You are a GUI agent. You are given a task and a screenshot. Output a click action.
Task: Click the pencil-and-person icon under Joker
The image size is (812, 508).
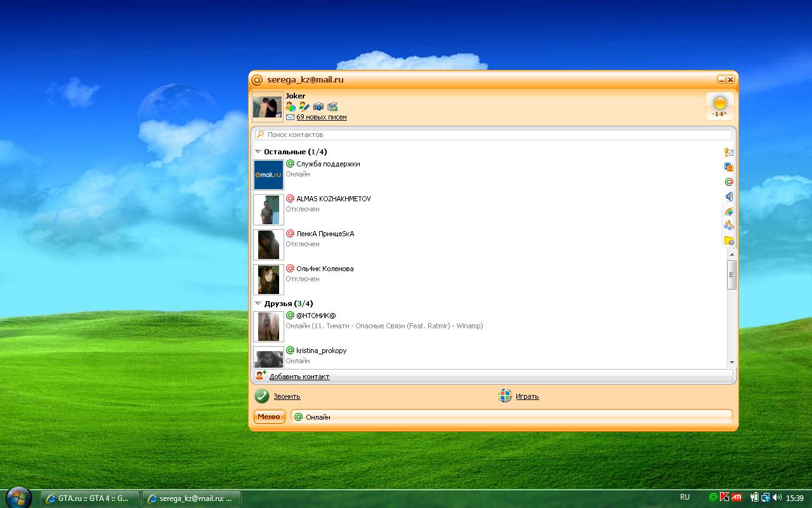304,107
